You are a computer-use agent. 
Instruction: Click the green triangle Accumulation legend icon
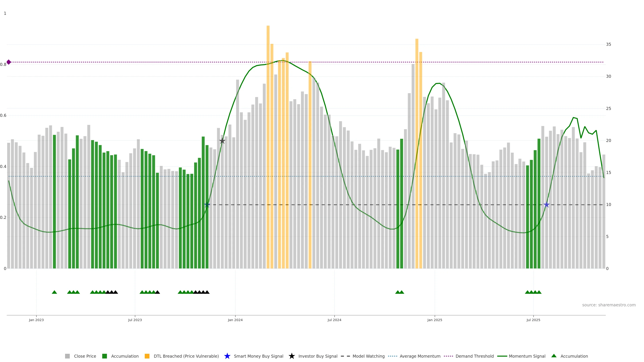coord(554,356)
